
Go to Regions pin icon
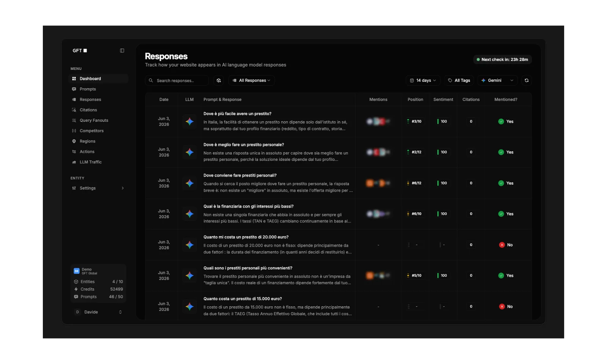pyautogui.click(x=74, y=141)
